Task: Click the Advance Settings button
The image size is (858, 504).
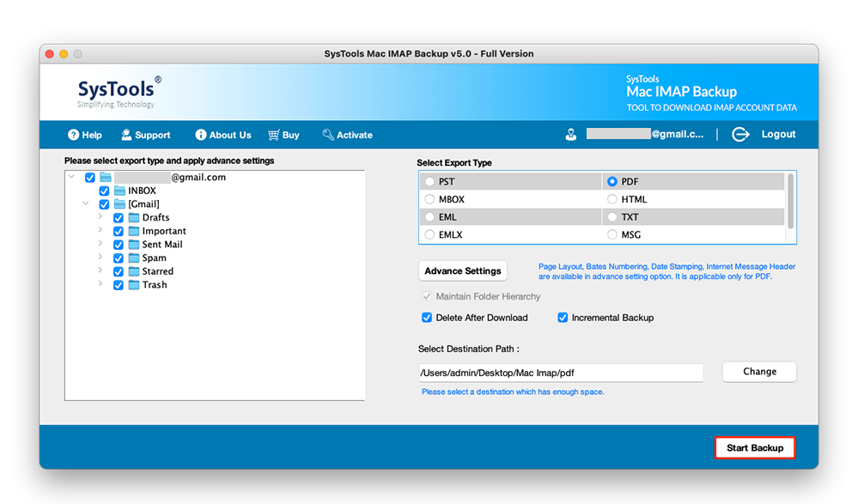Action: click(x=463, y=270)
